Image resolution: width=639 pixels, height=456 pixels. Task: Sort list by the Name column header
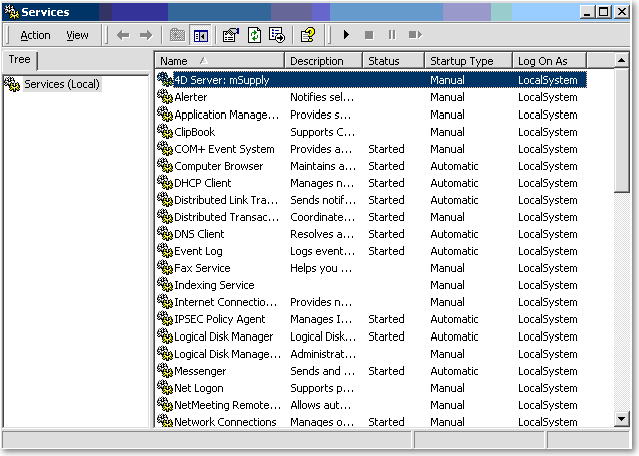click(218, 61)
